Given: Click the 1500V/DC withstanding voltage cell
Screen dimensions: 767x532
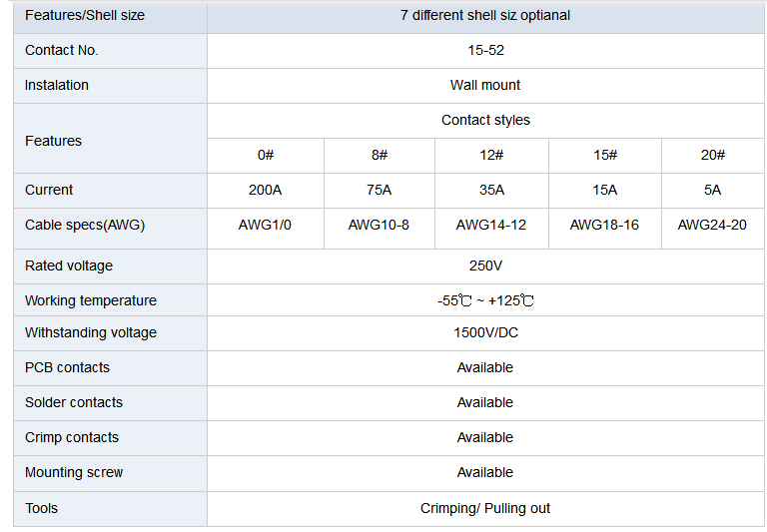Looking at the screenshot, I should click(x=485, y=333).
